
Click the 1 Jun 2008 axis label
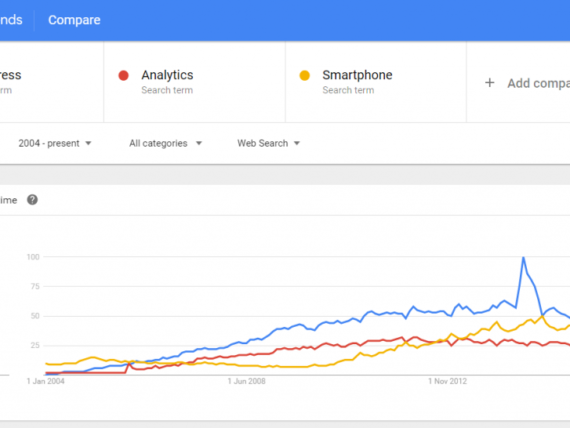point(247,381)
